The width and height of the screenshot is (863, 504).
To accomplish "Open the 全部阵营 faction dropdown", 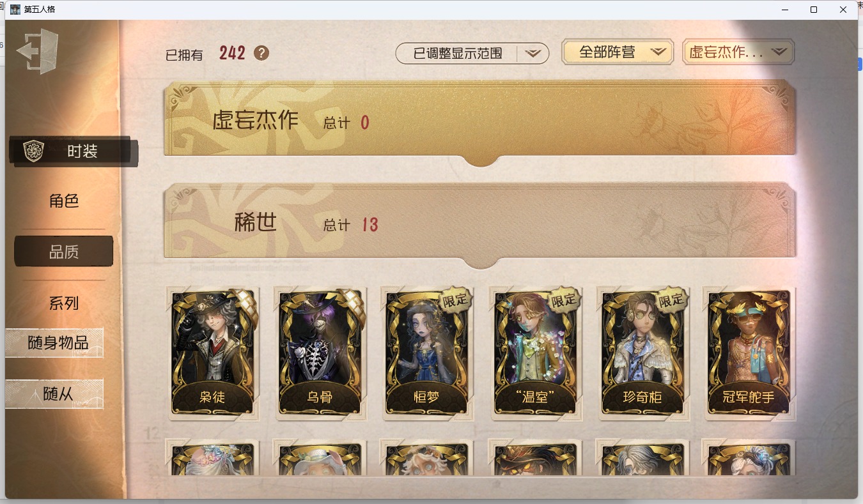I will 618,52.
